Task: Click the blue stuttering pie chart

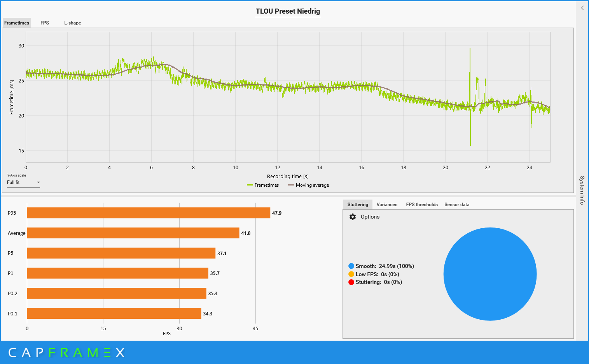Action: coord(490,274)
